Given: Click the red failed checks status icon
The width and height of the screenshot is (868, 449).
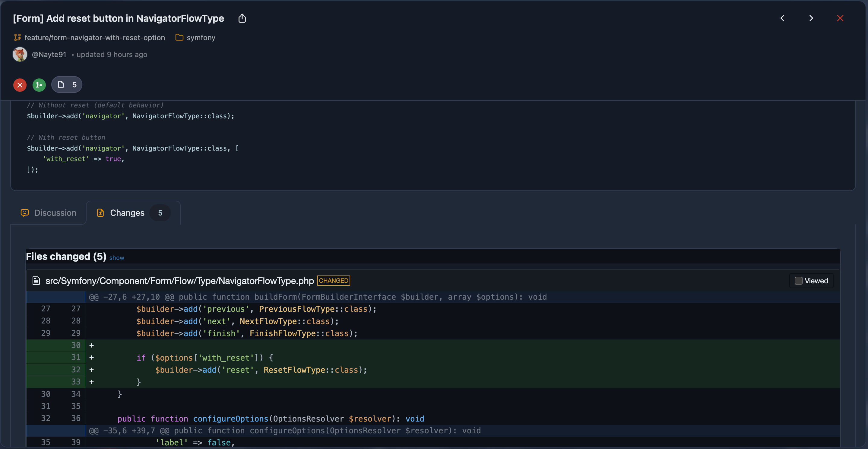Looking at the screenshot, I should click(20, 85).
